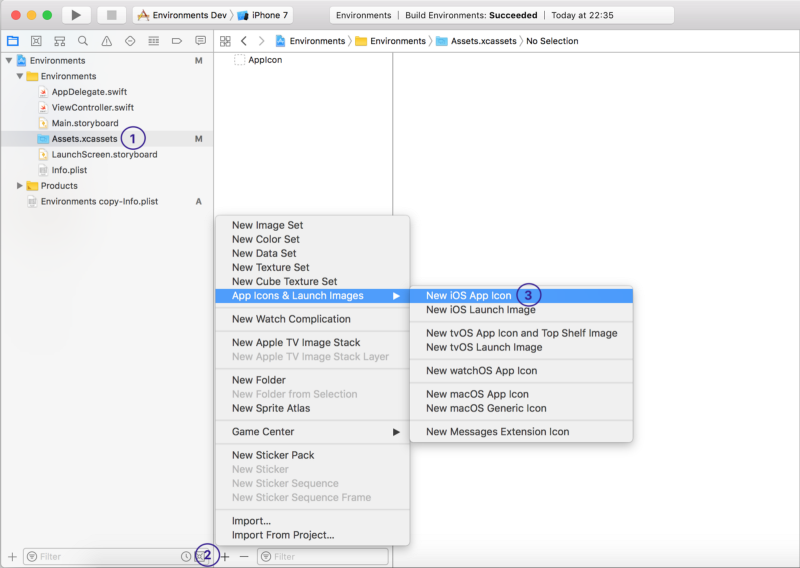Open the Breakpoint navigator icon
The image size is (800, 568).
(x=177, y=41)
